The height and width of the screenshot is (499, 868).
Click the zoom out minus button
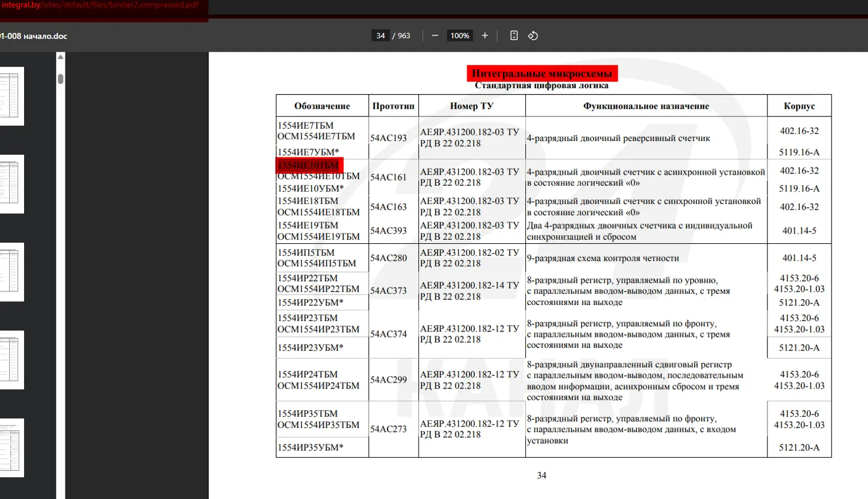435,36
